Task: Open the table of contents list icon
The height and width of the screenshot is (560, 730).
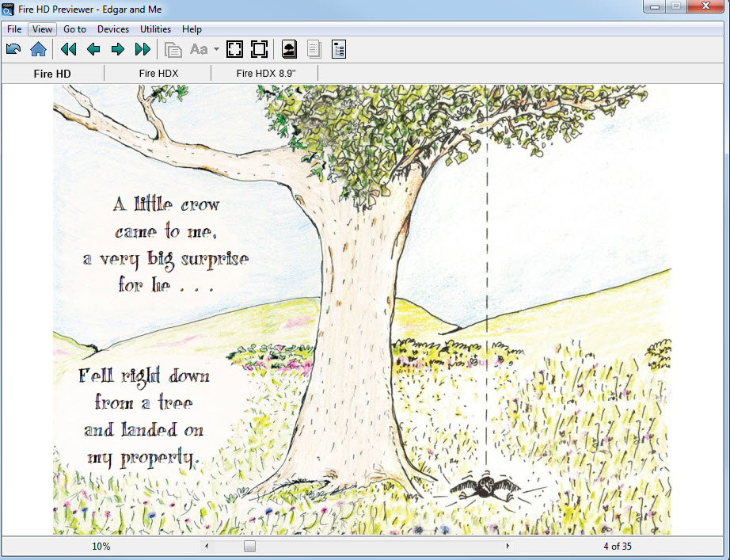Action: tap(339, 50)
